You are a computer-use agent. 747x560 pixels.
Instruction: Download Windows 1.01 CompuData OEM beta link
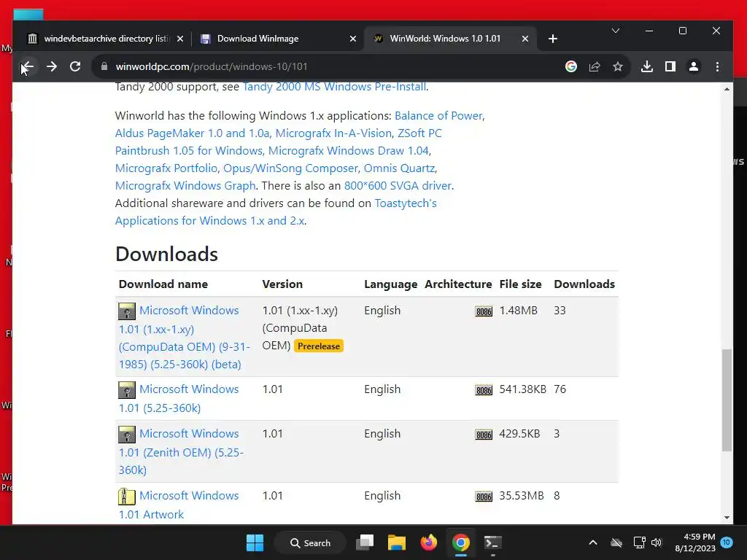[x=184, y=337]
